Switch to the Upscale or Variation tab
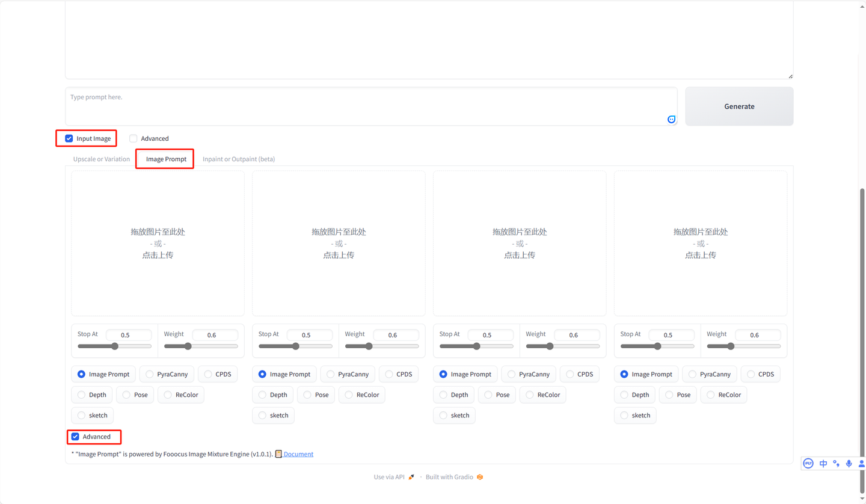 click(101, 159)
